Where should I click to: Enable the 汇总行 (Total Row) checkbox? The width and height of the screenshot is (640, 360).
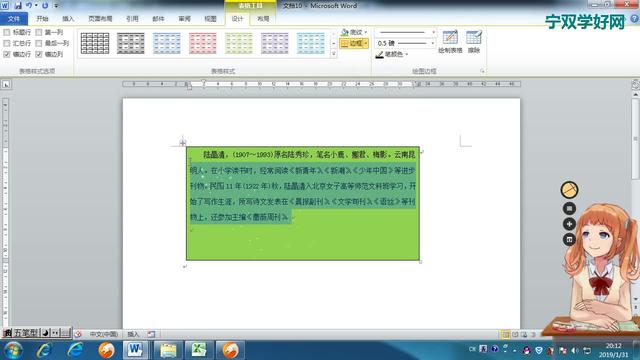point(7,43)
